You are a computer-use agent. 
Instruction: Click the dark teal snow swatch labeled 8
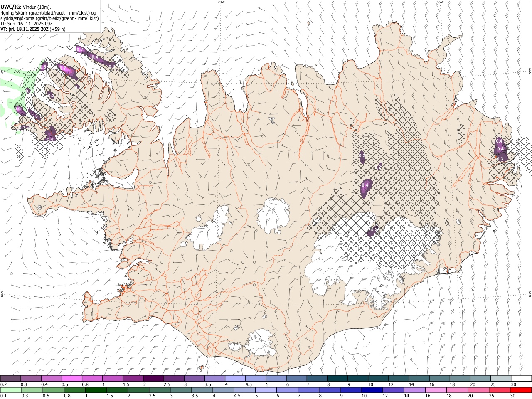pos(337,378)
